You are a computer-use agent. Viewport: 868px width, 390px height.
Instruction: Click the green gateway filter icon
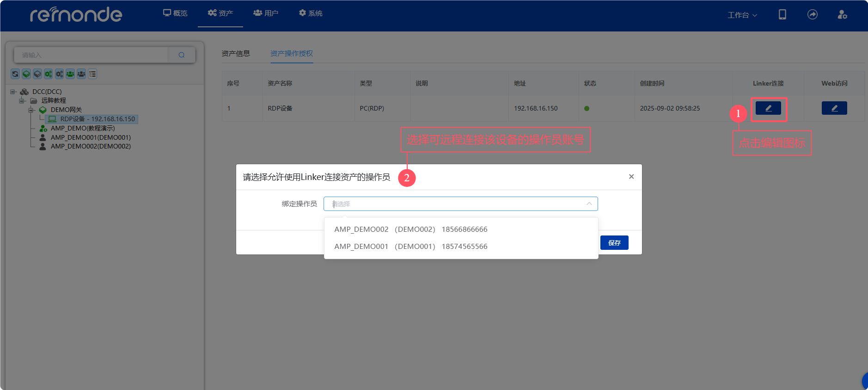(x=26, y=74)
